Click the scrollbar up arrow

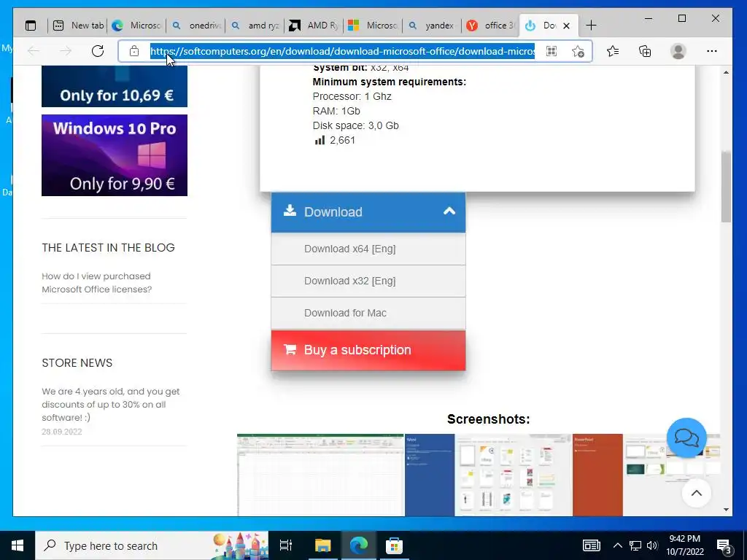click(726, 72)
